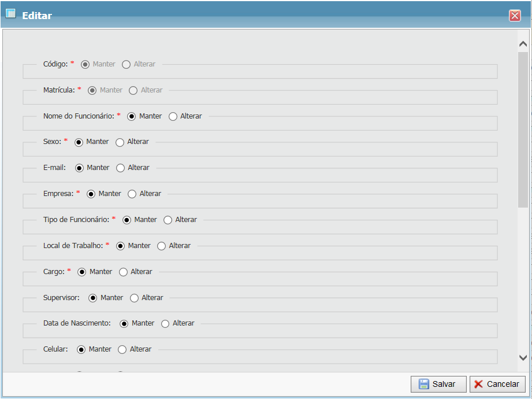This screenshot has width=532, height=399.
Task: Click the Editar window grid icon
Action: pos(10,14)
